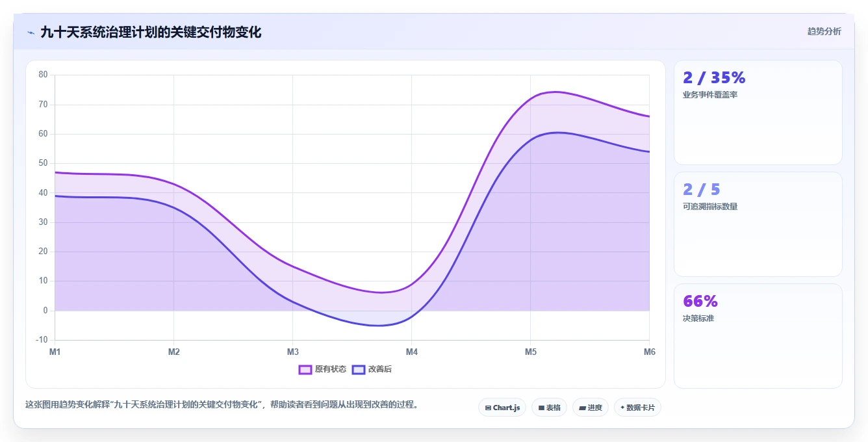Click the 原有状态 line peak near M5
This screenshot has width=868, height=442.
coord(555,92)
